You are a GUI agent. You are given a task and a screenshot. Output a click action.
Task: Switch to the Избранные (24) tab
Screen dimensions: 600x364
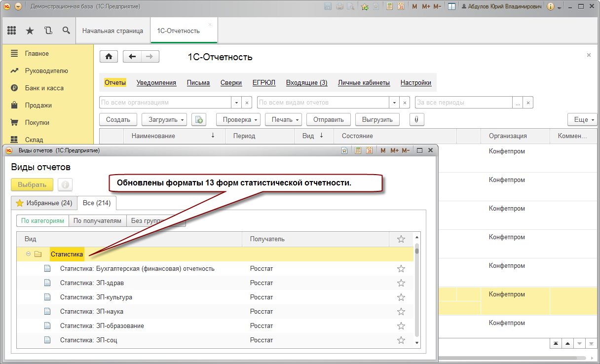[x=44, y=203]
